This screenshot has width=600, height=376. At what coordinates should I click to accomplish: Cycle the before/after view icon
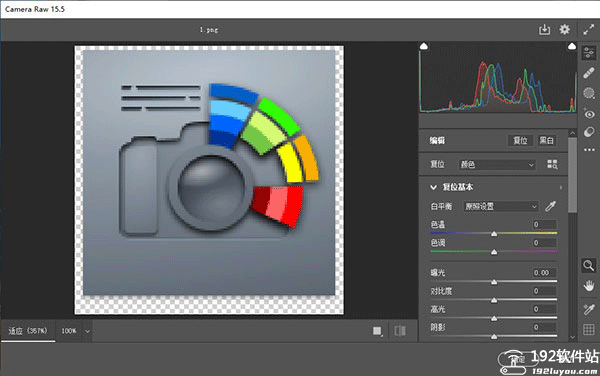(377, 331)
